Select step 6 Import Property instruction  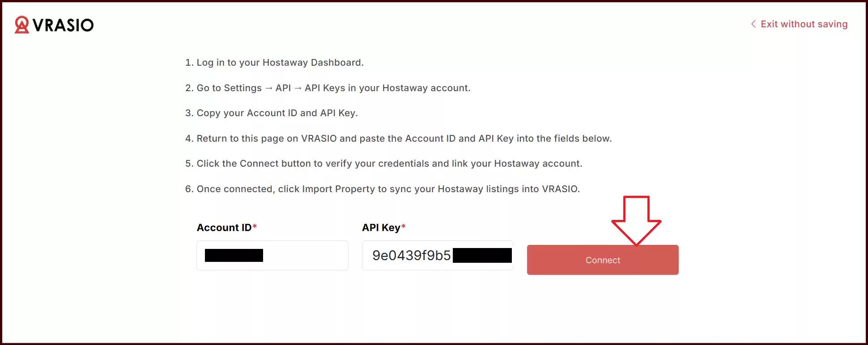click(383, 189)
